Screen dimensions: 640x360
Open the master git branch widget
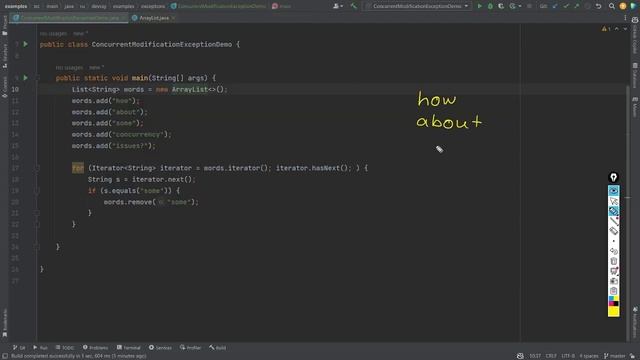coord(615,356)
